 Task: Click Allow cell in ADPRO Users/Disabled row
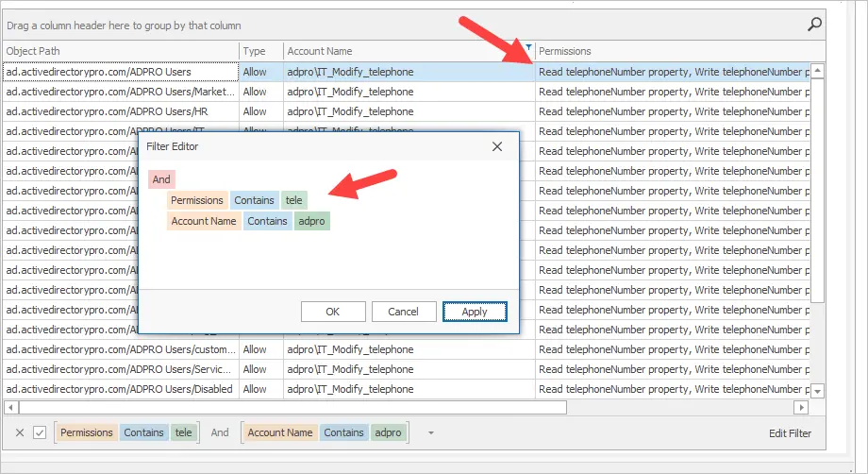261,389
